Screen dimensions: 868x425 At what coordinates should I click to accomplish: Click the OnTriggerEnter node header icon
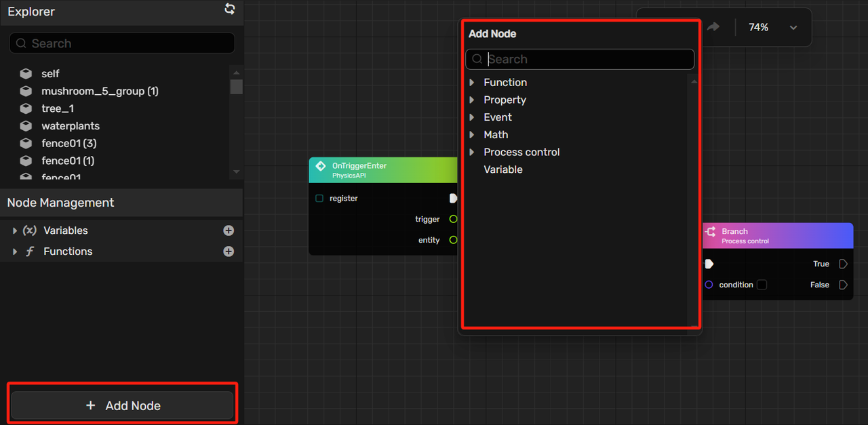[321, 166]
